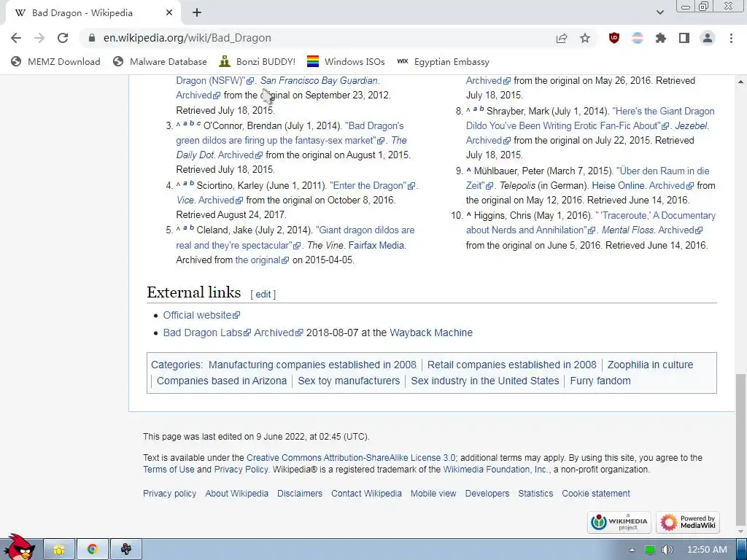Open the Disclaimers footer link
747x560 pixels.
[300, 494]
